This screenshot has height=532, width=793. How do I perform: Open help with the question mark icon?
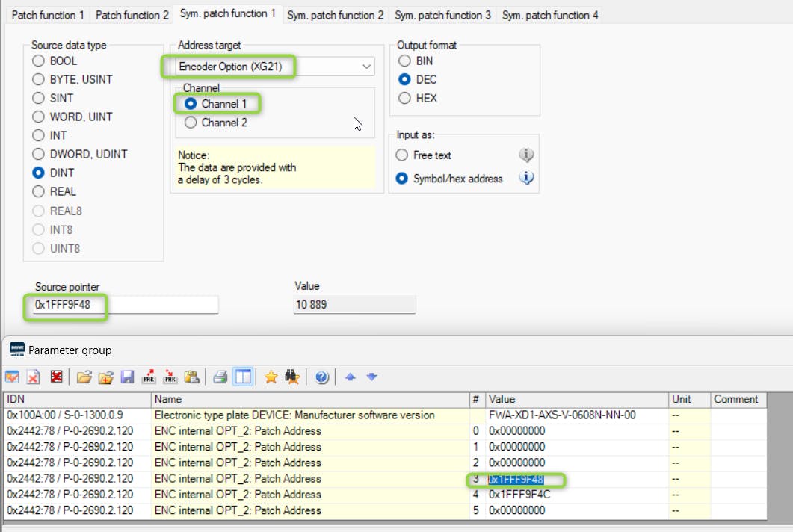pyautogui.click(x=322, y=377)
